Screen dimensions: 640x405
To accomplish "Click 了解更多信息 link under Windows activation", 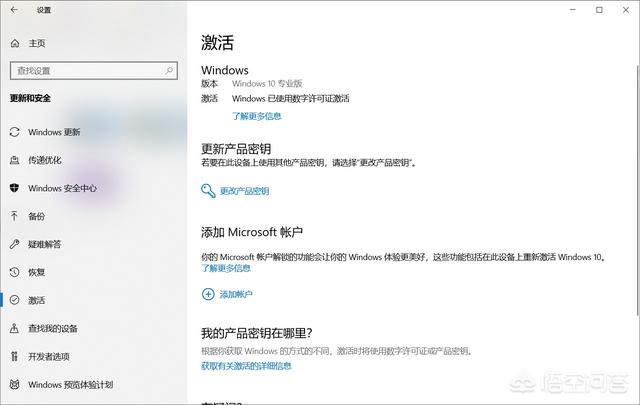I will [x=257, y=116].
